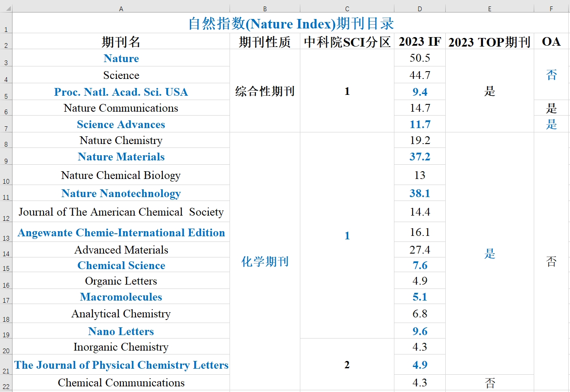Select column C header
The height and width of the screenshot is (392, 570).
pos(347,9)
